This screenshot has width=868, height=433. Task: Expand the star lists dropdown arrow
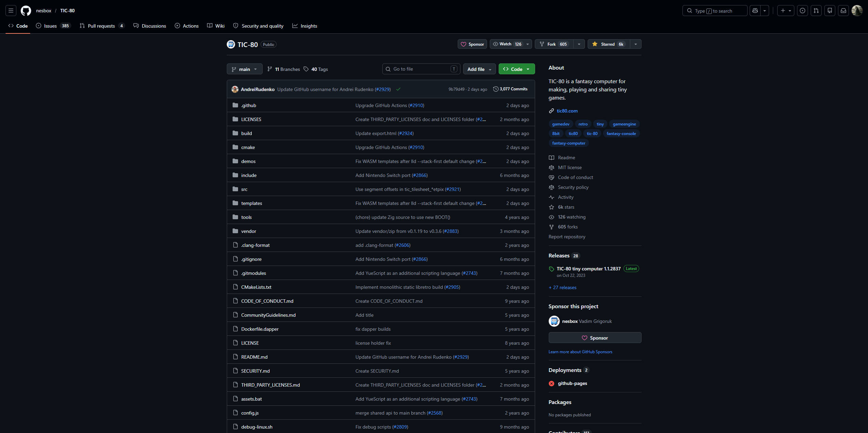click(x=636, y=44)
